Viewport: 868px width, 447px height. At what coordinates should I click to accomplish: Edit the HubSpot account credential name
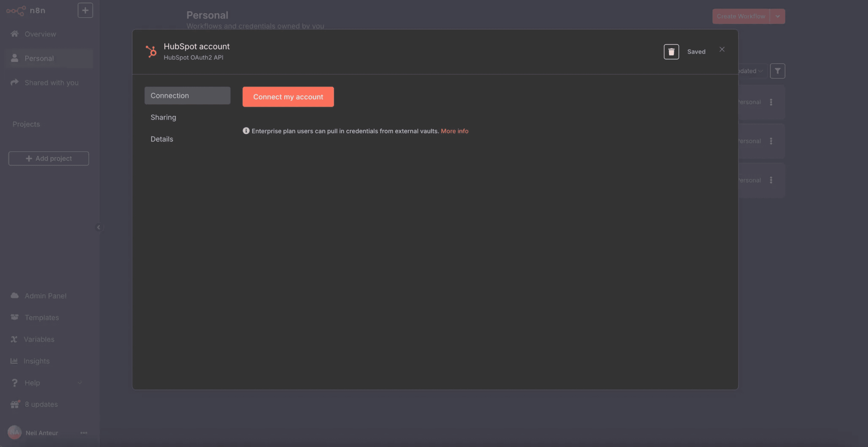tap(196, 46)
